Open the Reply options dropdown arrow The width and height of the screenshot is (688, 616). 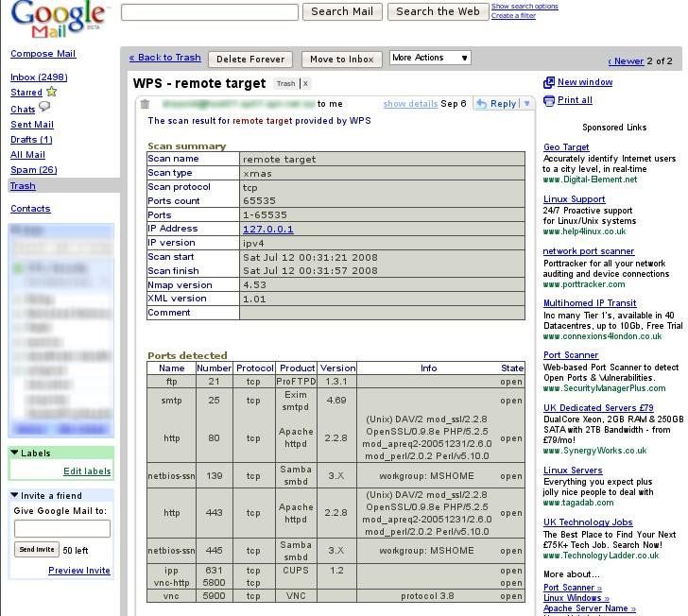pyautogui.click(x=527, y=104)
